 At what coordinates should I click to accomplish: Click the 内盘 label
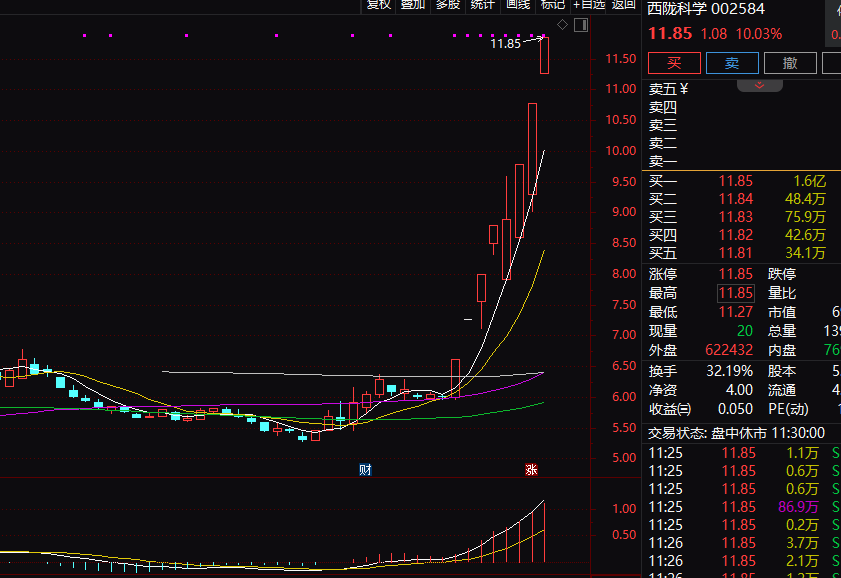point(781,350)
